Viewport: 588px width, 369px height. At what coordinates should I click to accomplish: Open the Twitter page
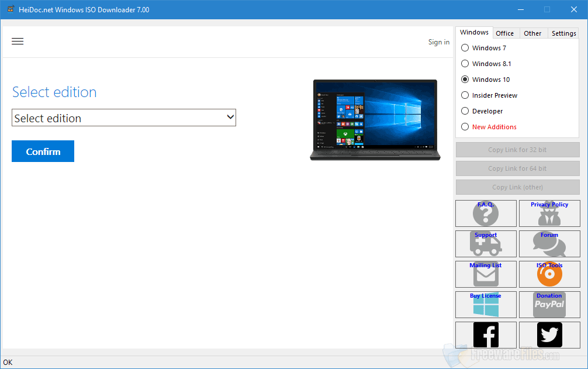tap(549, 334)
